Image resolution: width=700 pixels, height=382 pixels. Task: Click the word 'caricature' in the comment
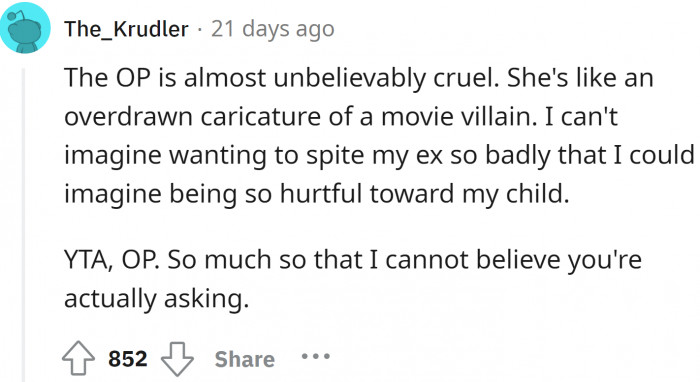coord(261,117)
